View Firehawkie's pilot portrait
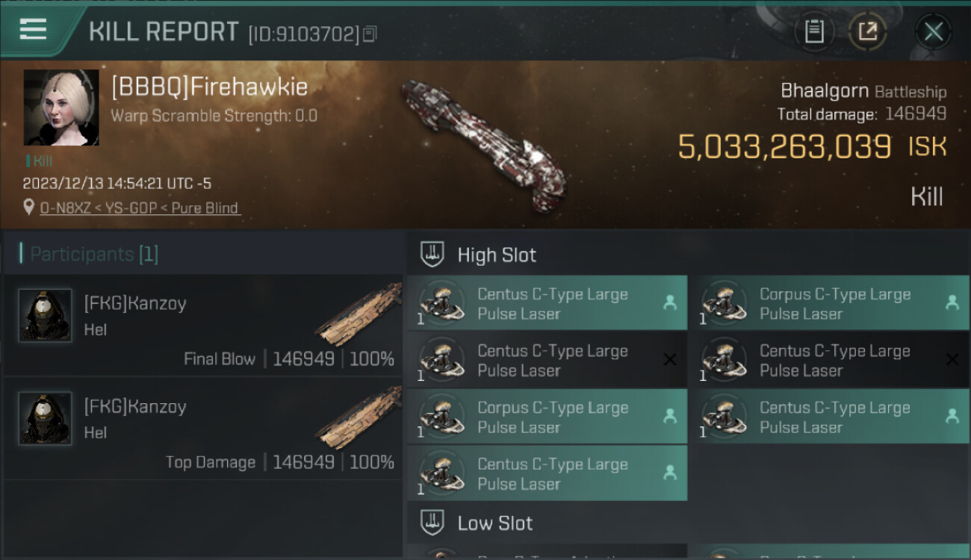Viewport: 971px width, 560px height. coord(61,108)
